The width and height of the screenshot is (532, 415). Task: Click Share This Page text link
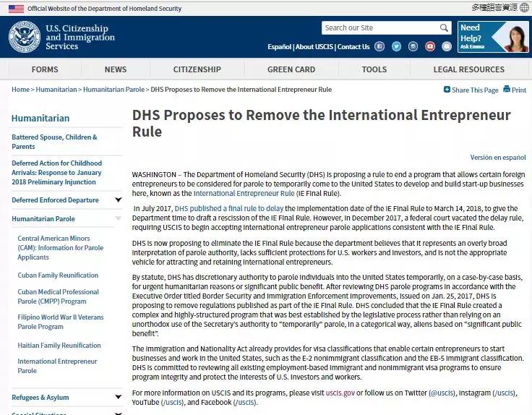(x=475, y=90)
